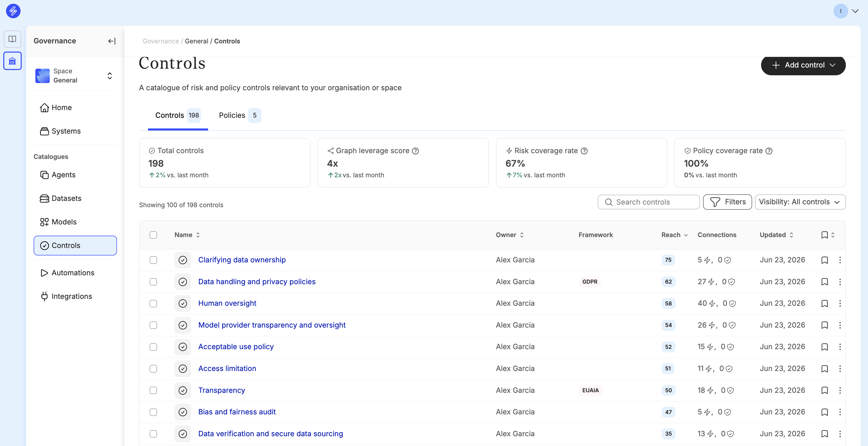Click status icon beside Clarifying data ownership

coord(183,260)
